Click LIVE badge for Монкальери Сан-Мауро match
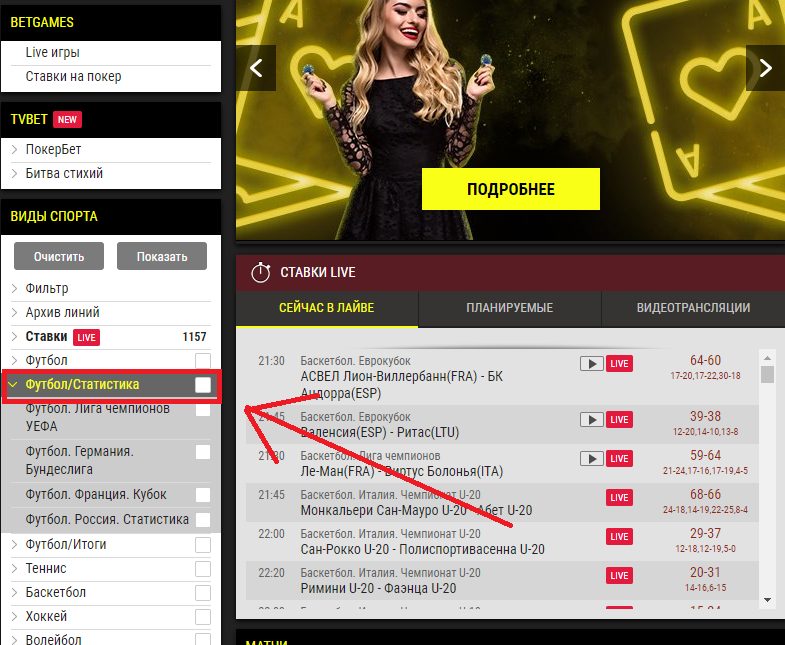This screenshot has height=645, width=785. click(619, 497)
